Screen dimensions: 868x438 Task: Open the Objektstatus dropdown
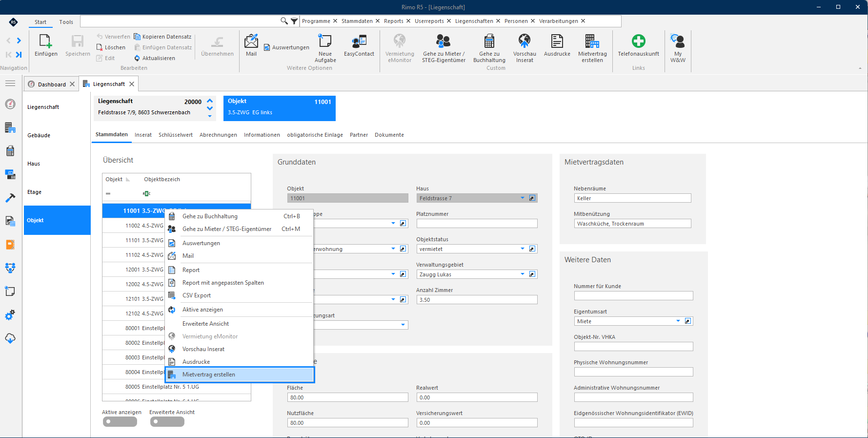click(523, 249)
